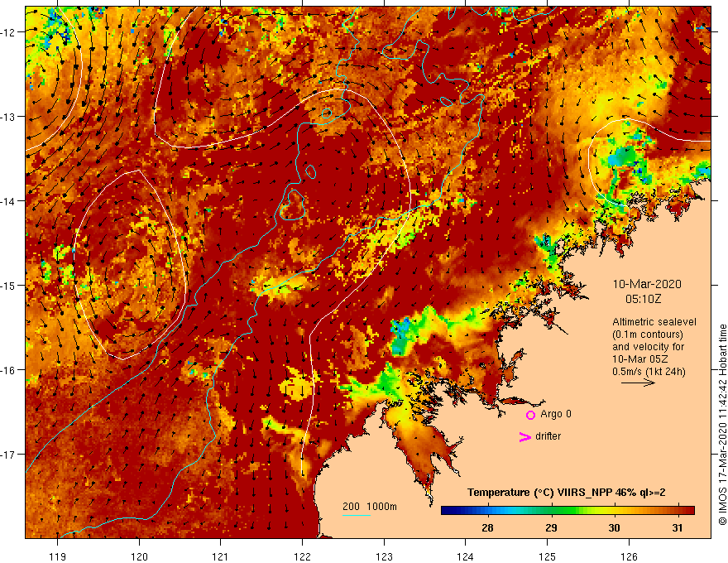Click the longitude axis label 123
728x563 pixels.
click(x=384, y=556)
